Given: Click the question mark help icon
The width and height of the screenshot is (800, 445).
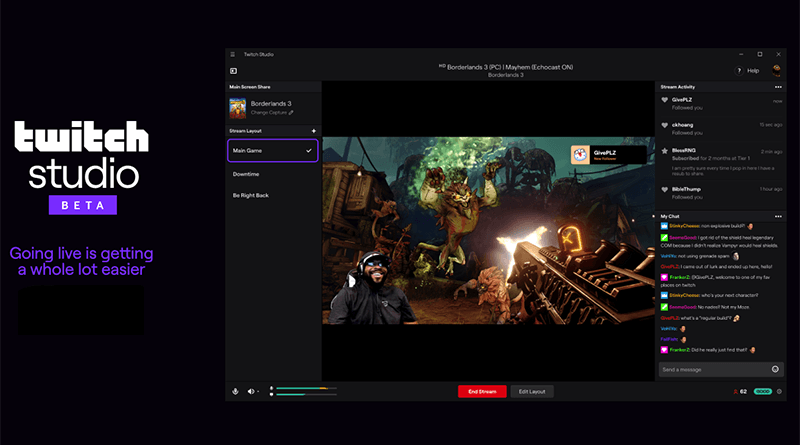Looking at the screenshot, I should [739, 71].
